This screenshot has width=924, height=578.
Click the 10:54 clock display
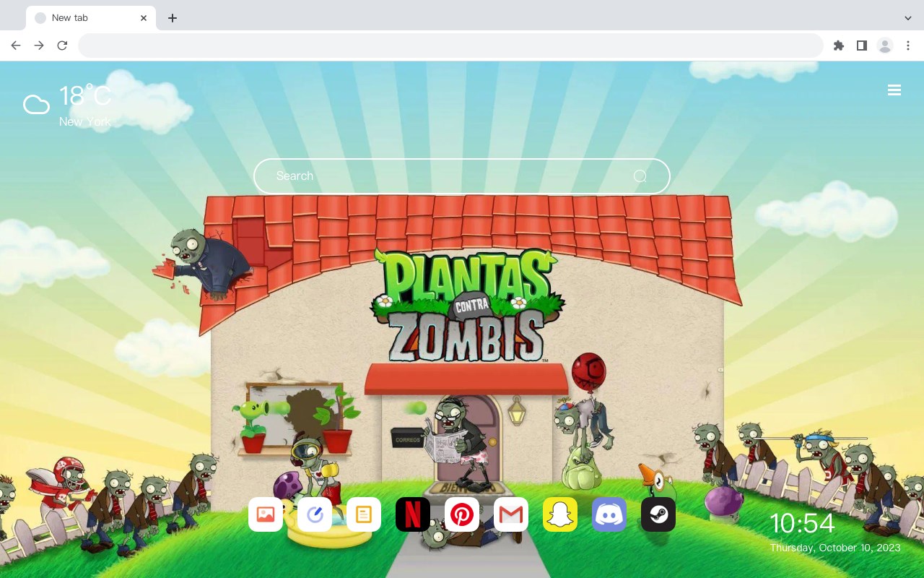tap(802, 523)
